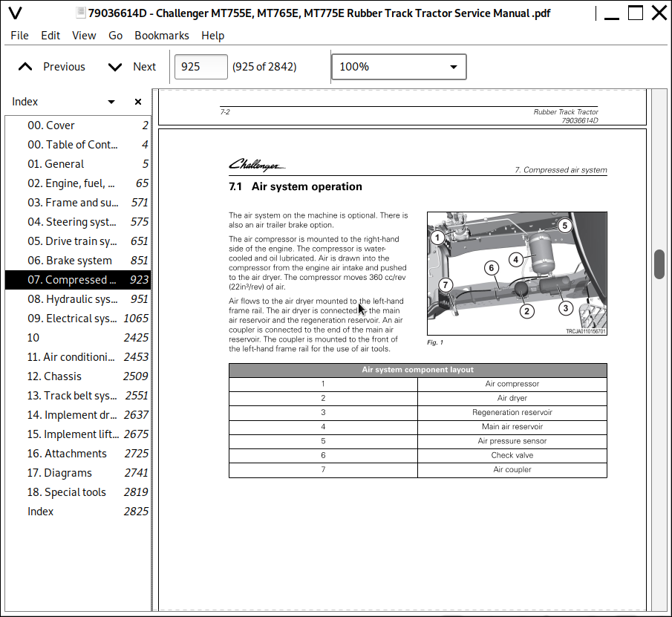
Task: Open 12. Chassis section
Action: coord(78,376)
